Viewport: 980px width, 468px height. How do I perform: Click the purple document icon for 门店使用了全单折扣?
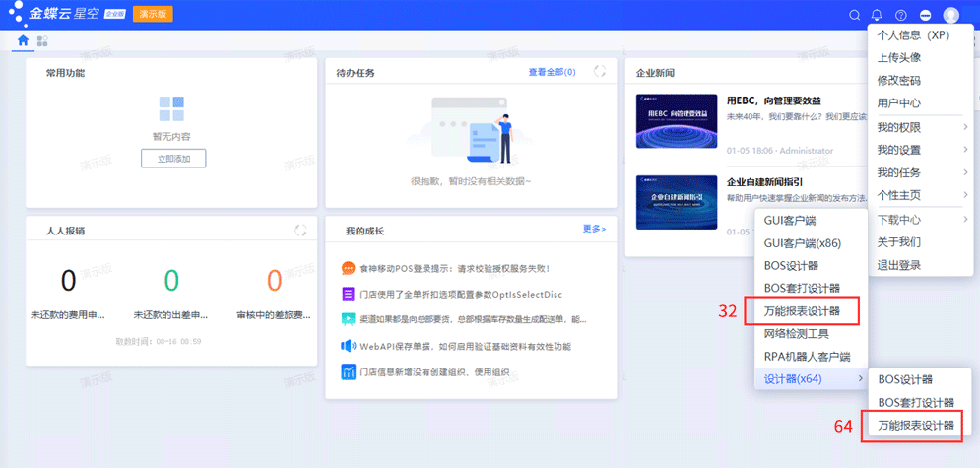pyautogui.click(x=348, y=294)
